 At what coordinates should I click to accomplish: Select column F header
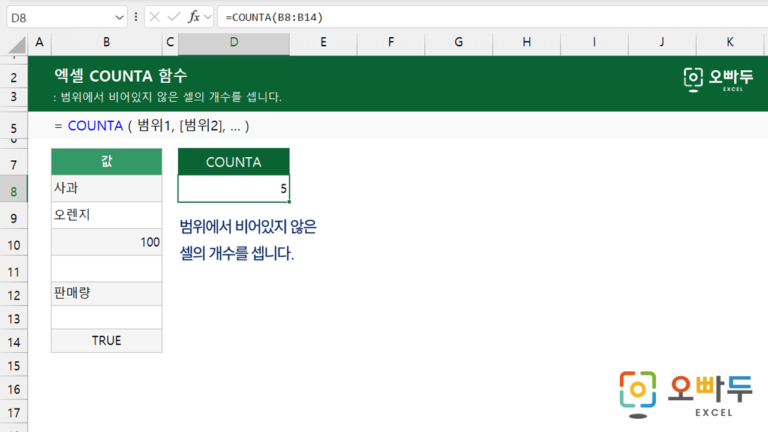click(391, 43)
